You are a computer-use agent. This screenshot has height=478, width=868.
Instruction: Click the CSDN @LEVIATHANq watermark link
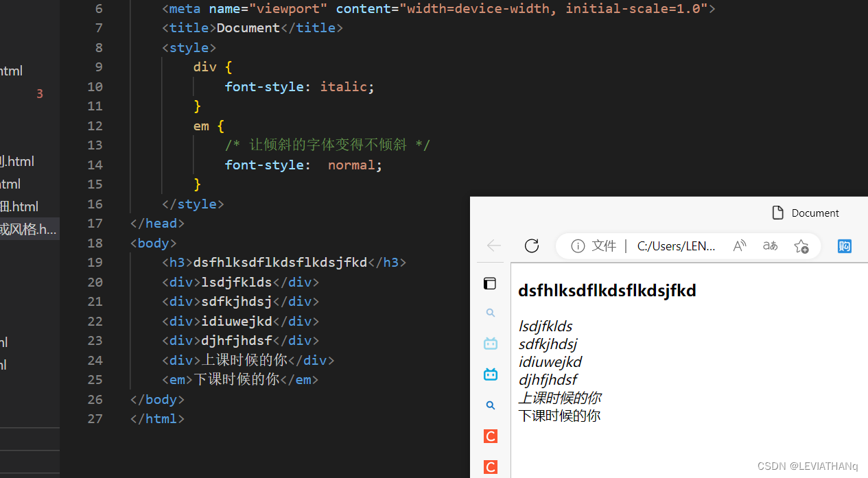click(x=808, y=466)
